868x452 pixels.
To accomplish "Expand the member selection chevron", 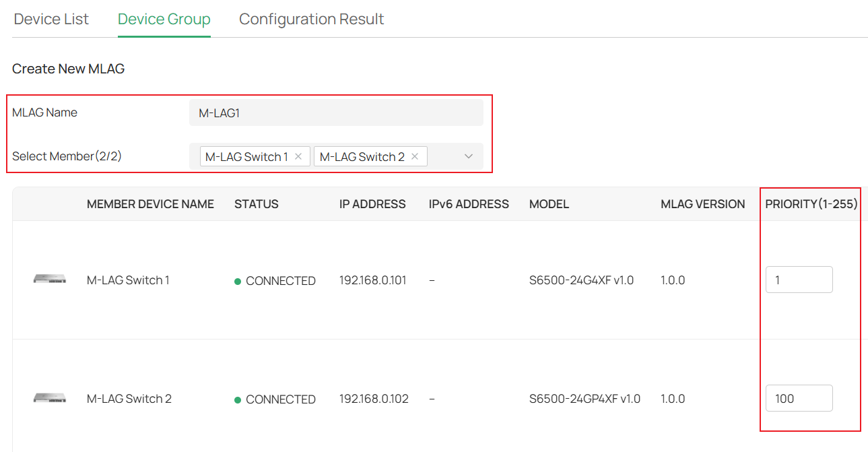I will (x=468, y=156).
